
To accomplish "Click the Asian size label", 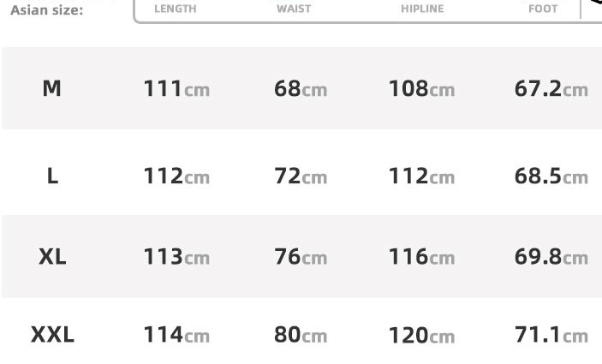I will point(46,10).
